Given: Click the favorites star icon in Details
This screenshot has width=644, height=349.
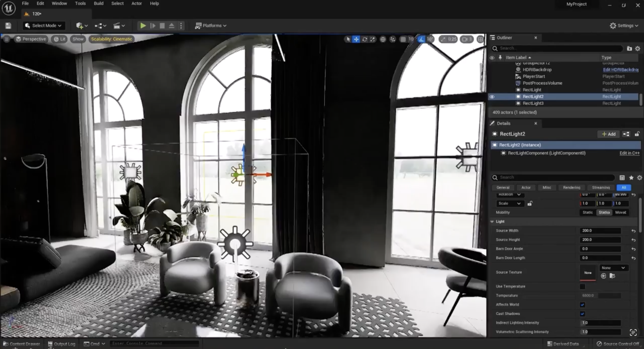Looking at the screenshot, I should [x=631, y=178].
